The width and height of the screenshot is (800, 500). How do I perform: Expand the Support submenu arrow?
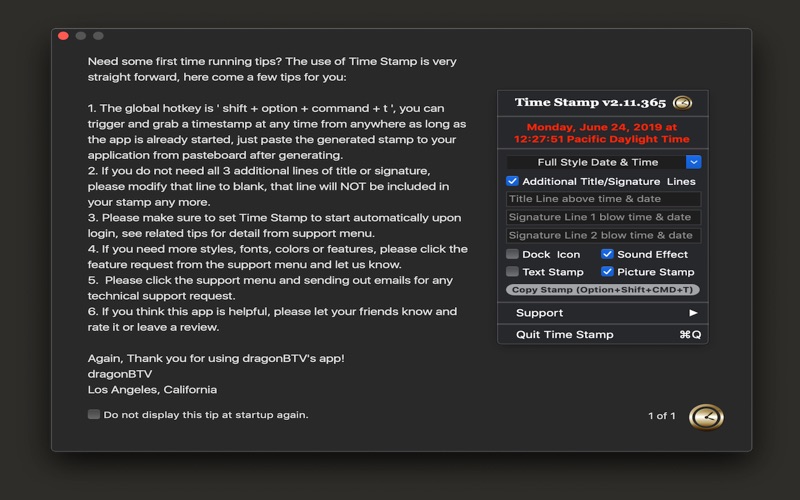point(693,313)
